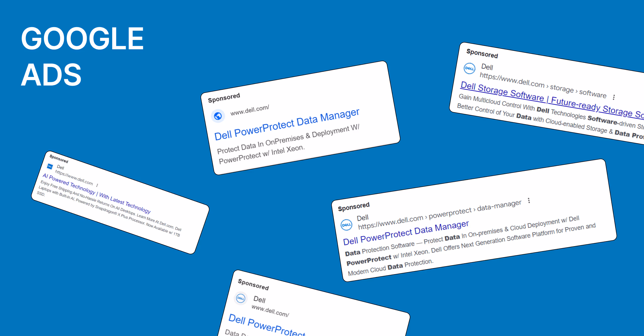
Task: Click the globe favicon beside www.dell.com/
Action: pyautogui.click(x=218, y=116)
